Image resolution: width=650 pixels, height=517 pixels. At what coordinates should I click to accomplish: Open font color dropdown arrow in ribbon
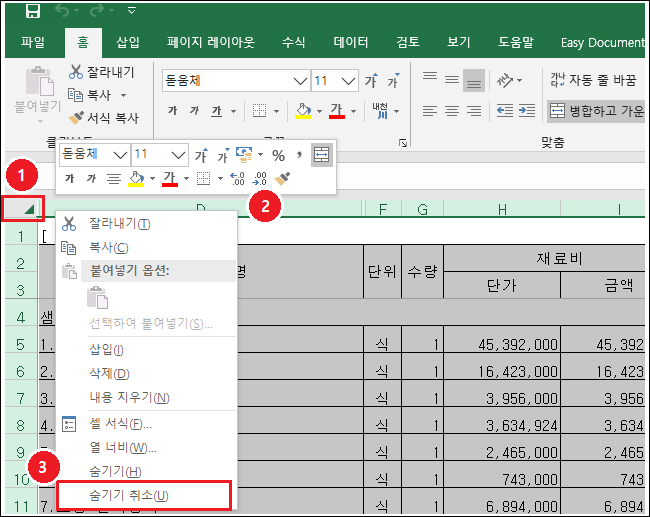click(354, 111)
